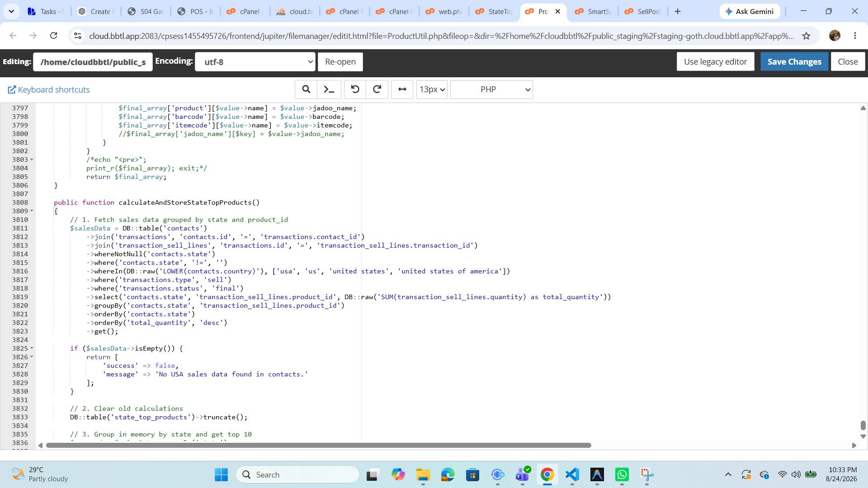Screen dimensions: 868x488
Task: Open the utf-8 encoding dropdown
Action: [x=255, y=62]
